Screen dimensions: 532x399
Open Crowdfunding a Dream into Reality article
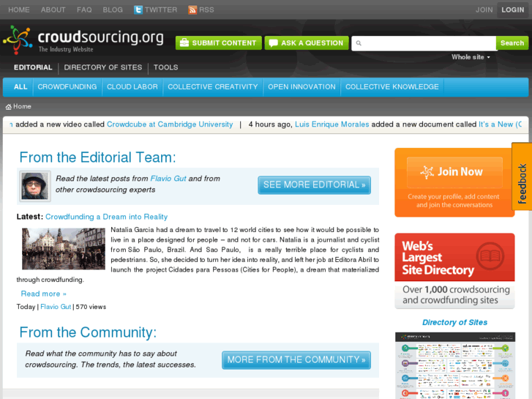[107, 217]
